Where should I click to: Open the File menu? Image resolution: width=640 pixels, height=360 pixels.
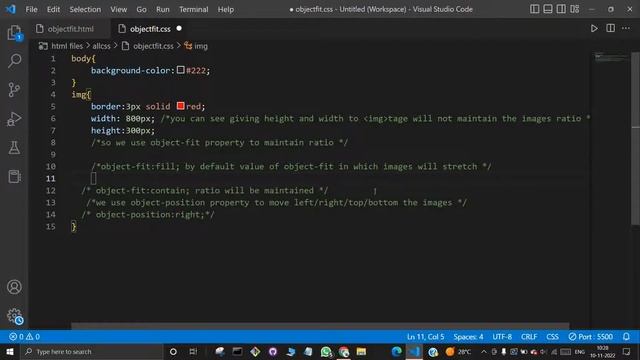point(31,9)
